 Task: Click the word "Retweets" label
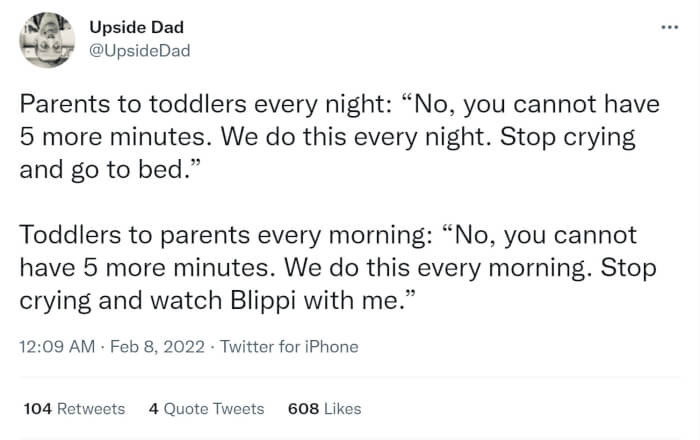tap(90, 408)
